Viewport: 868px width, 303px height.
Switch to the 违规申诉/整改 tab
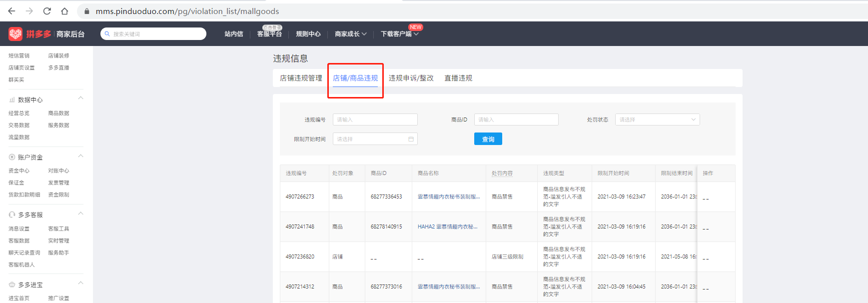point(411,78)
